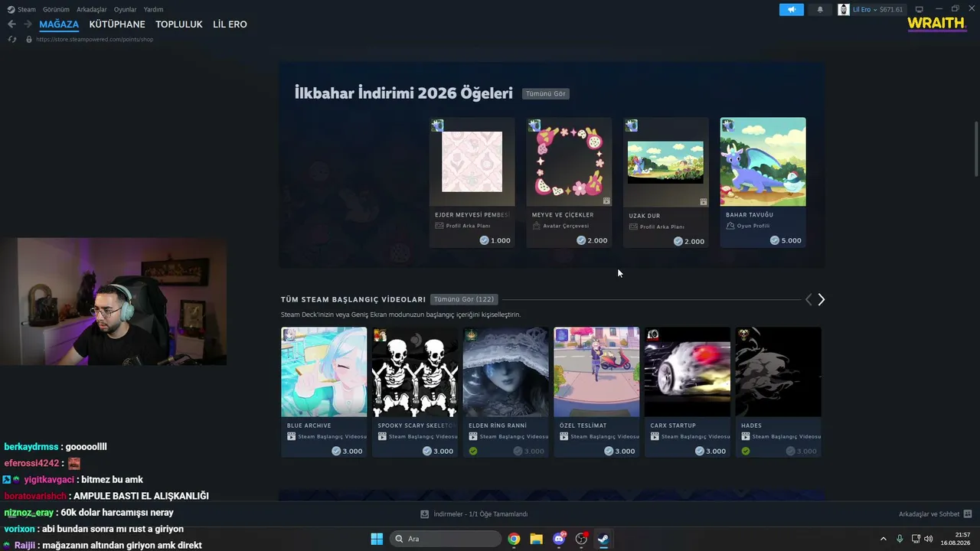Click the lock icon beside the URL
The height and width of the screenshot is (551, 980).
point(29,39)
